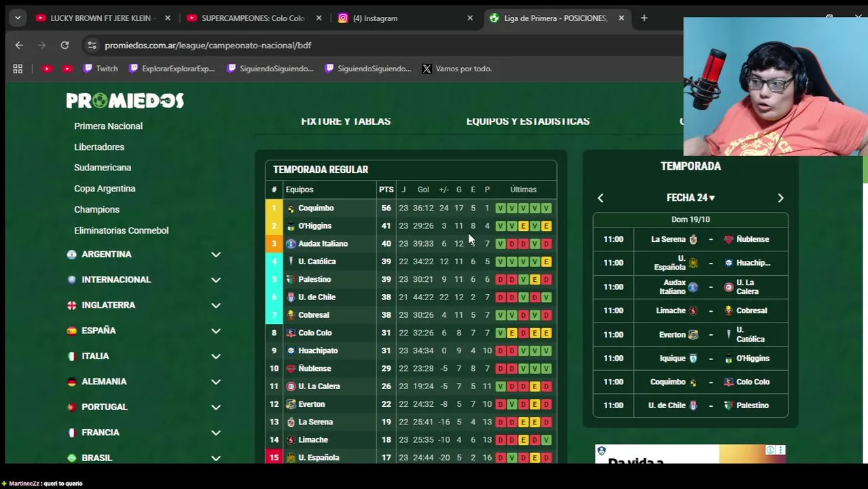The width and height of the screenshot is (868, 489).
Task: Click Everton crest in fixture list
Action: click(693, 334)
